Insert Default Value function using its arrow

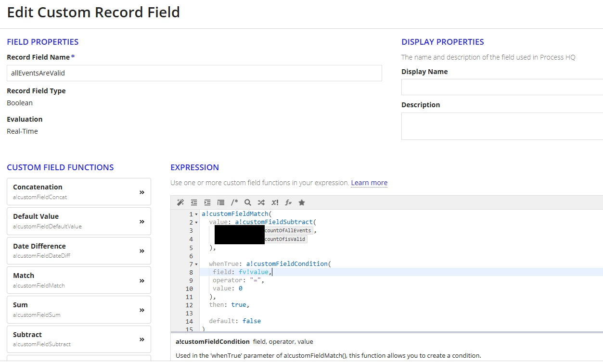pyautogui.click(x=142, y=221)
